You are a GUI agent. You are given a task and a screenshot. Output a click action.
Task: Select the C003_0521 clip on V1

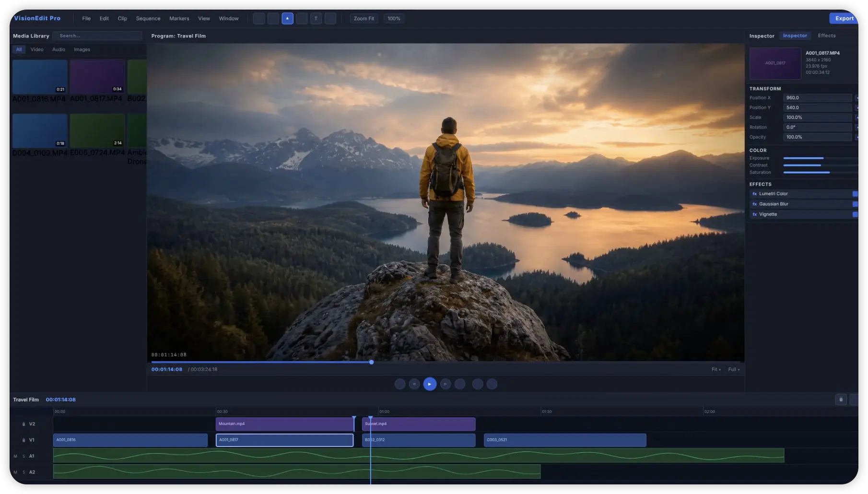point(565,440)
